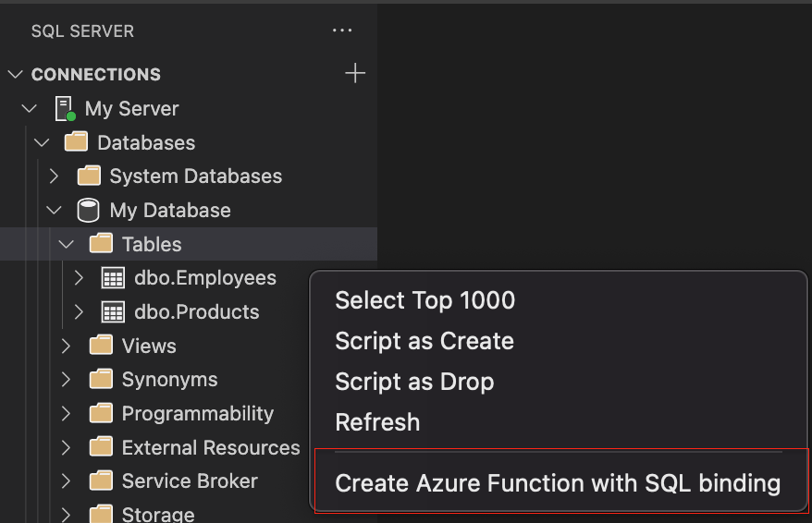
Task: Click the My Database cylinder icon
Action: pos(88,211)
